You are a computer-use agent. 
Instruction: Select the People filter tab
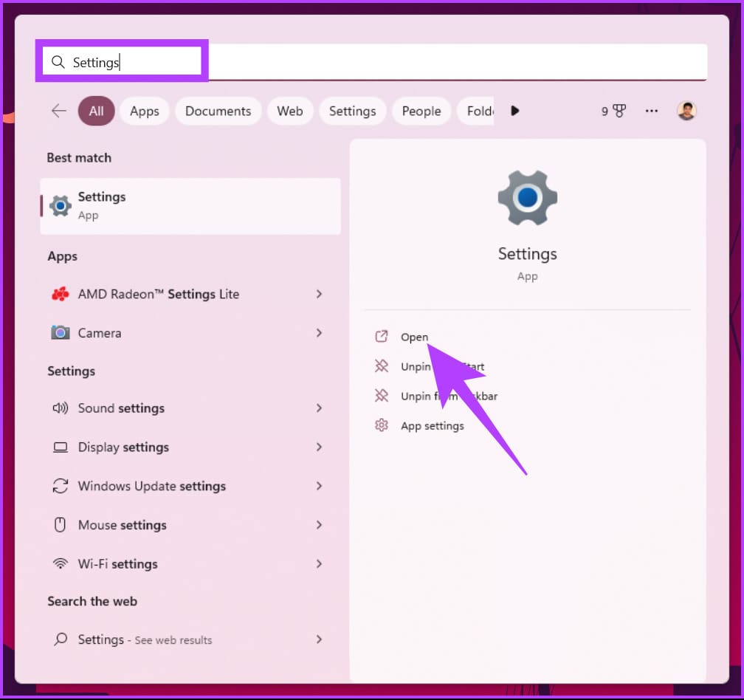point(421,111)
